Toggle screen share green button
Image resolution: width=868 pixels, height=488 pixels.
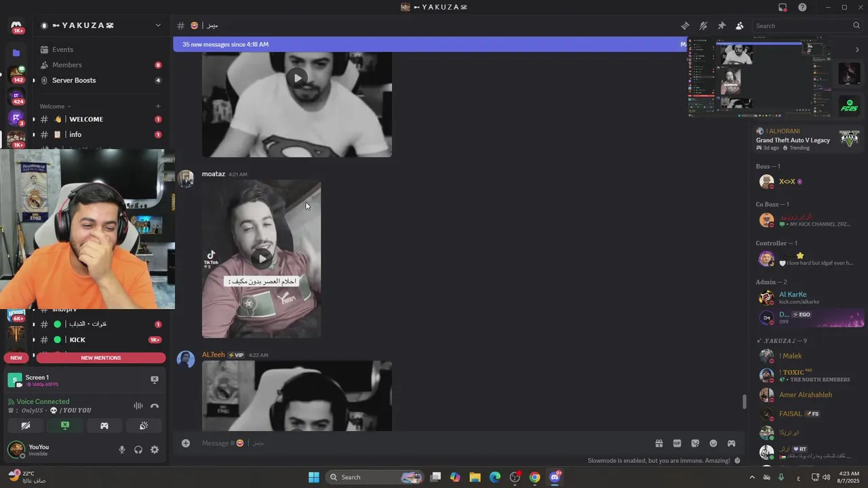pyautogui.click(x=65, y=426)
